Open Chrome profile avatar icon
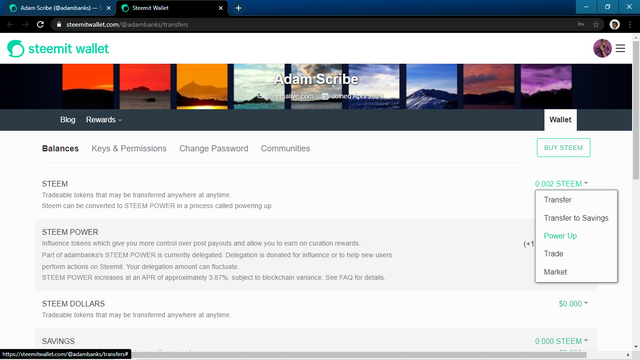Viewport: 640px width, 360px height. 614,24
